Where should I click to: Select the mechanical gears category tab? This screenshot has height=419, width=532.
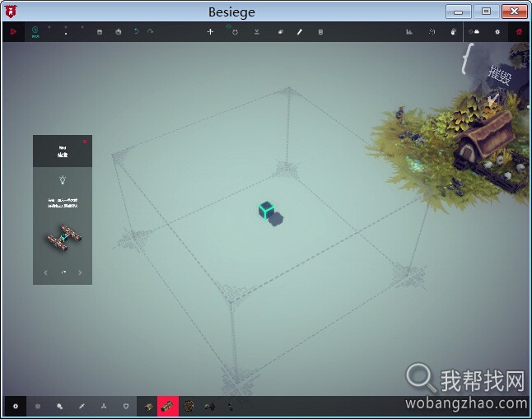coord(59,406)
